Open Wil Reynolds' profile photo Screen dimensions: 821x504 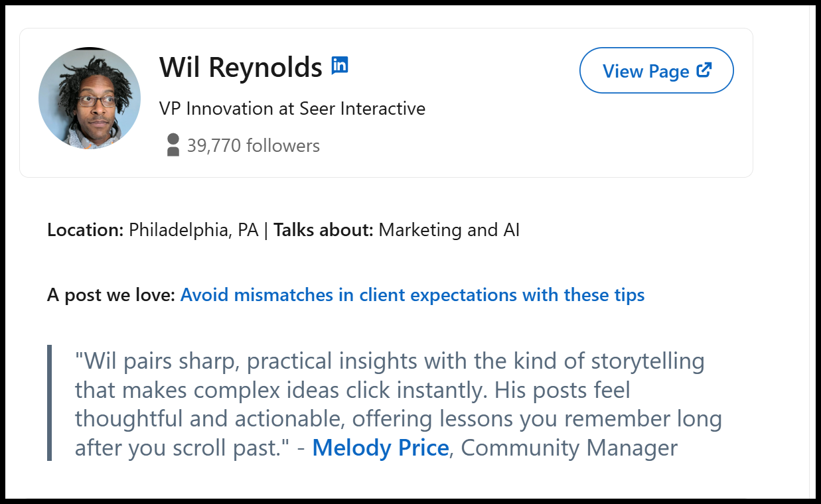[90, 98]
